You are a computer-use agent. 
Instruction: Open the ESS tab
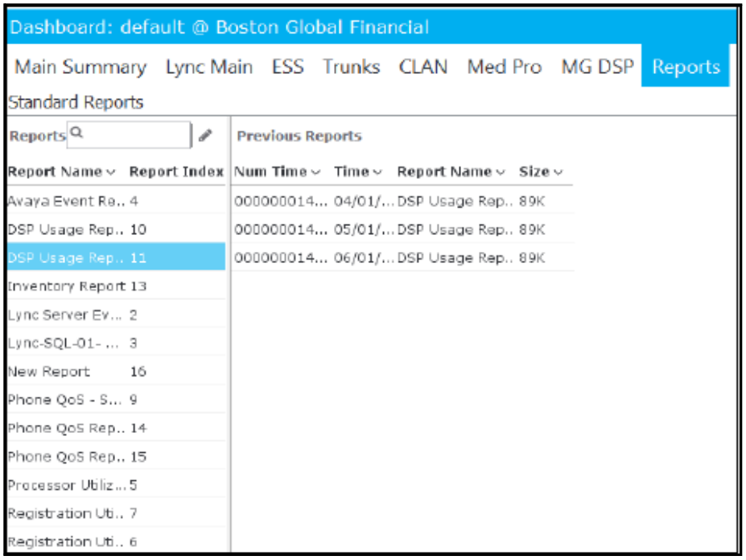click(x=287, y=67)
